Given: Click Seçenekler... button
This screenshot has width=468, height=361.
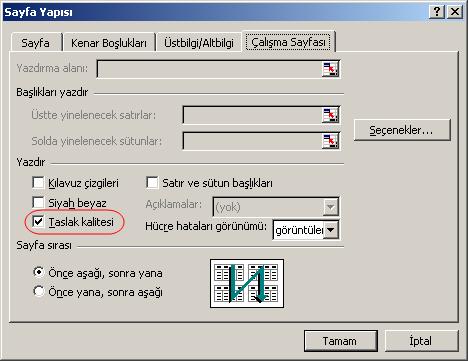Looking at the screenshot, I should click(402, 130).
